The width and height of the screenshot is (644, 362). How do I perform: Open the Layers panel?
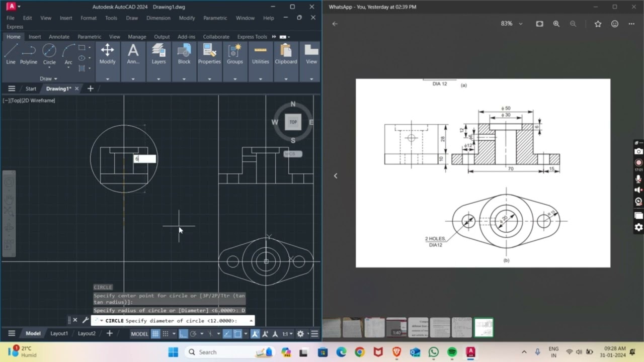click(158, 61)
